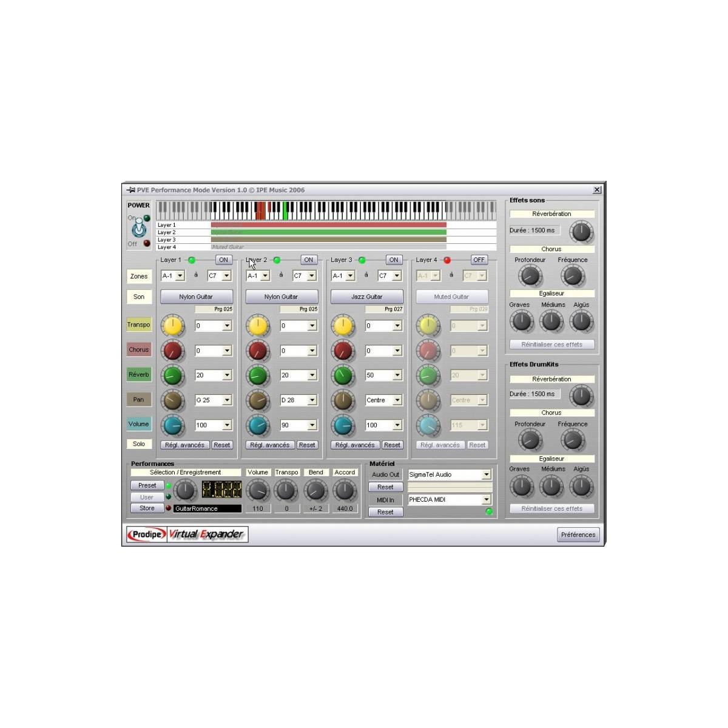This screenshot has height=728, width=728.
Task: Click the green LED next to Preset
Action: click(x=169, y=486)
